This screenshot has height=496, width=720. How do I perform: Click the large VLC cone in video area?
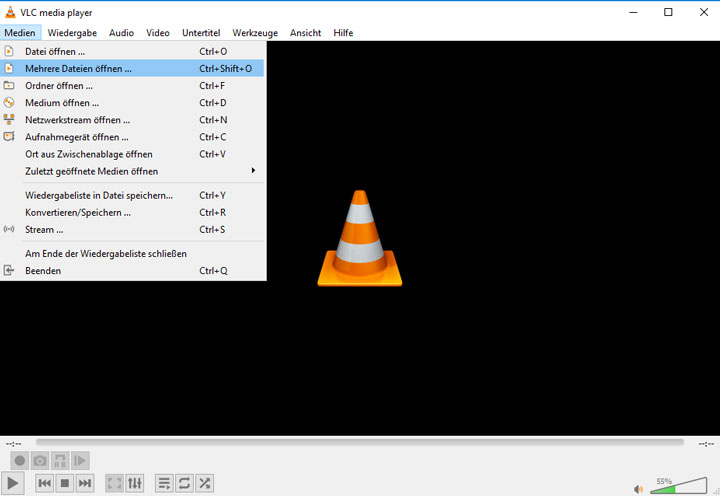coord(360,238)
